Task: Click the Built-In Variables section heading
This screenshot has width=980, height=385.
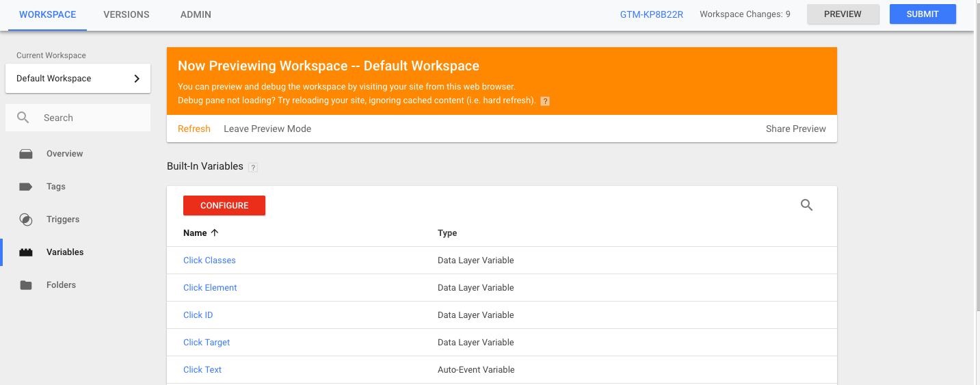Action: [205, 167]
